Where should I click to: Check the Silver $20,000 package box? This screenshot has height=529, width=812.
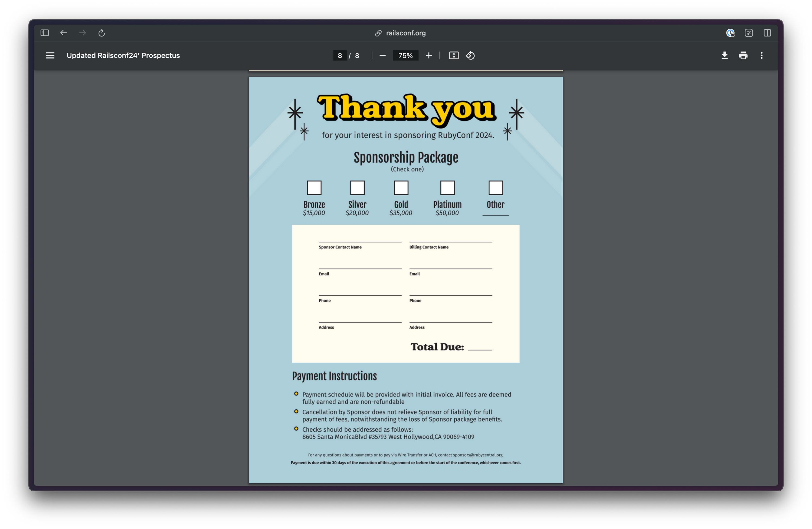(x=358, y=188)
